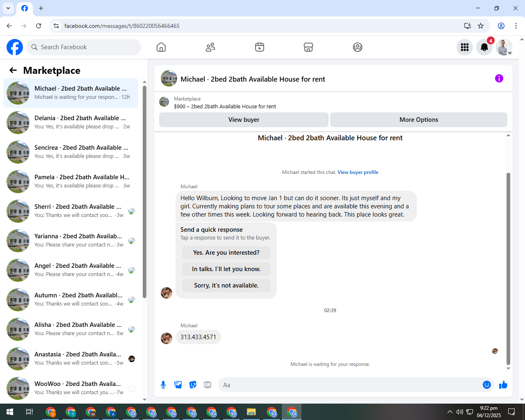Open View buyer profile link
The image size is (525, 420).
click(x=358, y=172)
